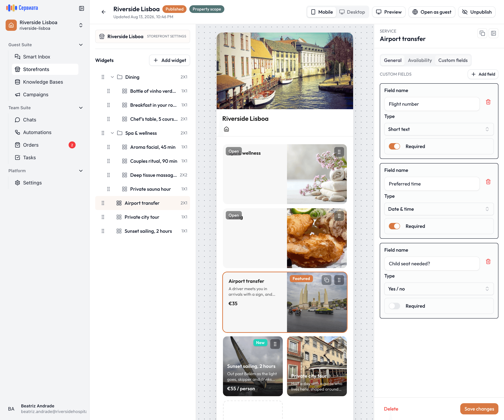Delete the Flight number field
The width and height of the screenshot is (504, 420).
tap(488, 102)
